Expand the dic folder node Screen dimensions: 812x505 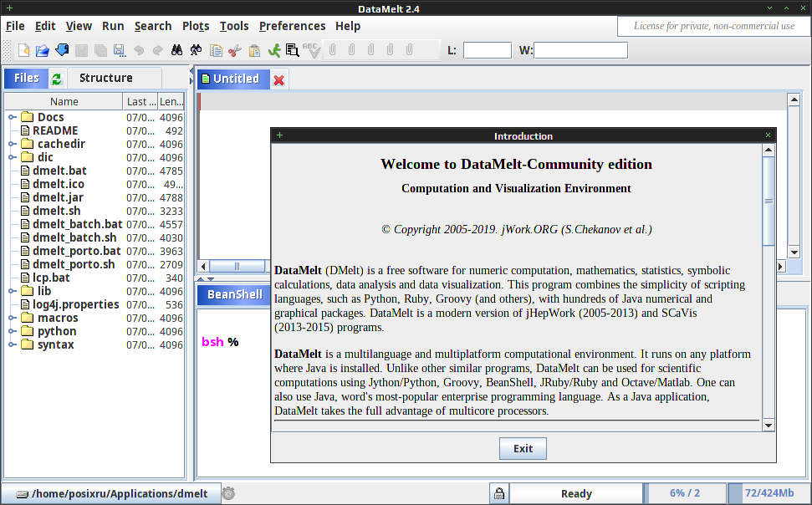point(13,157)
